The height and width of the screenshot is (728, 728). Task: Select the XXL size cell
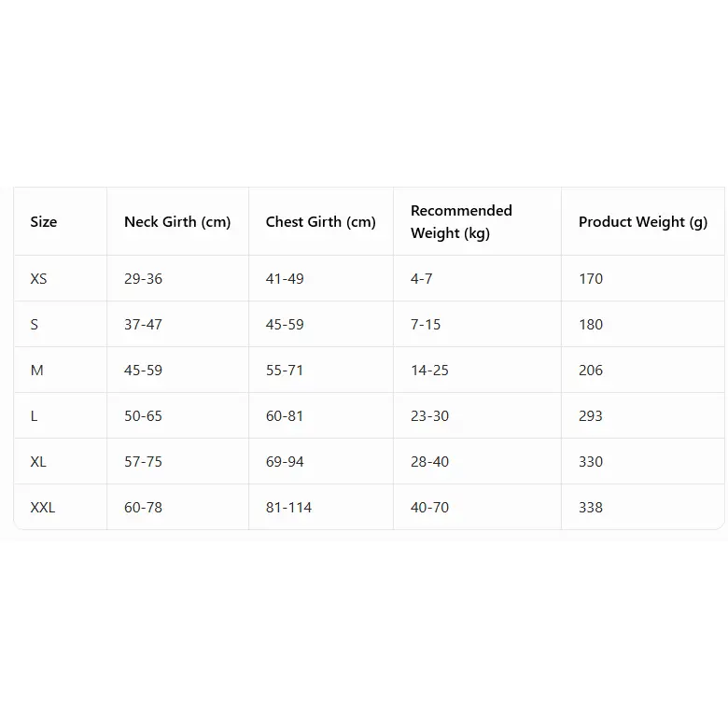[43, 508]
